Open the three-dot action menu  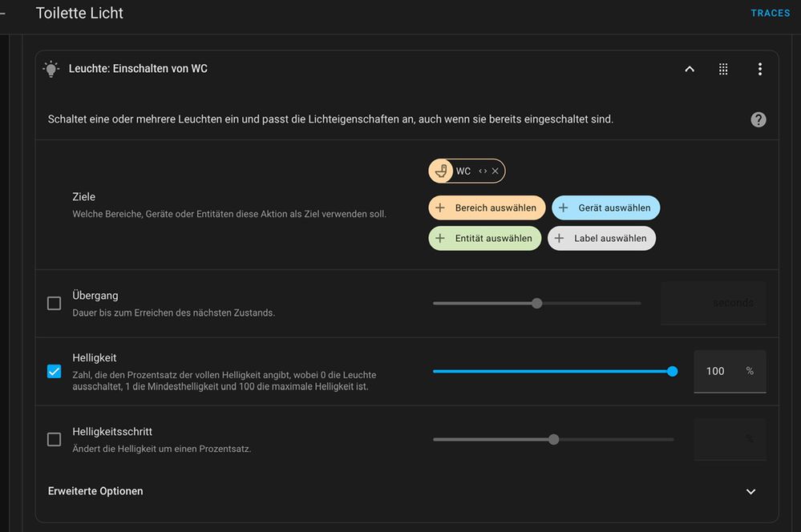pos(759,69)
